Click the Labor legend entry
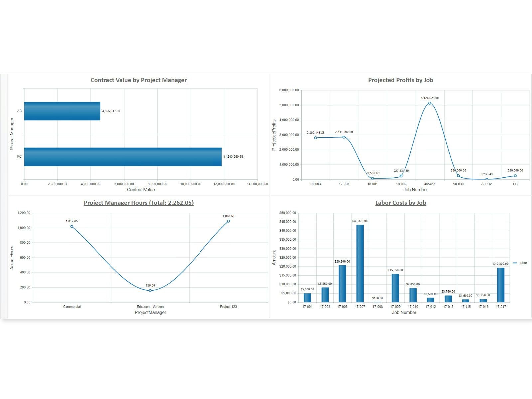This screenshot has height=399, width=532. [520, 263]
